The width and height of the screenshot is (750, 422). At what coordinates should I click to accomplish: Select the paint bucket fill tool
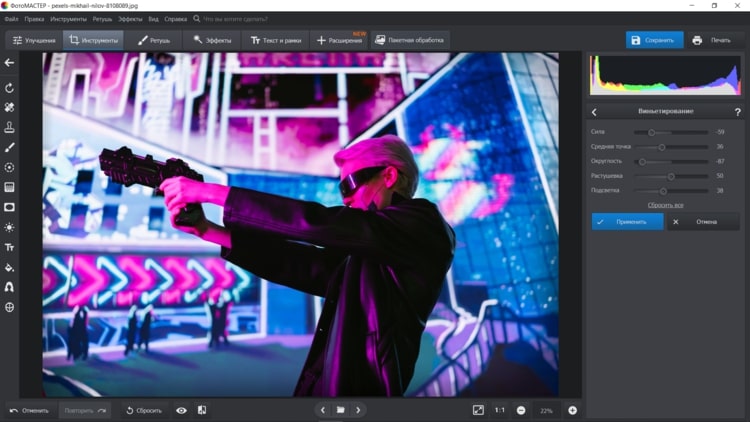coord(10,267)
